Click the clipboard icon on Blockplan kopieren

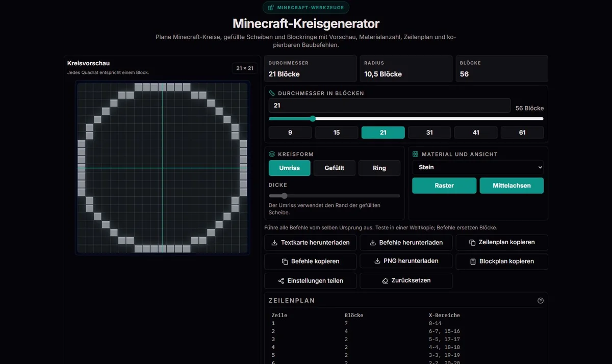pos(473,262)
